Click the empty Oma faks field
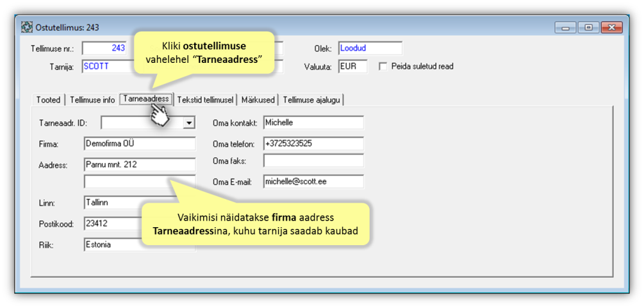The image size is (644, 308). click(x=313, y=160)
